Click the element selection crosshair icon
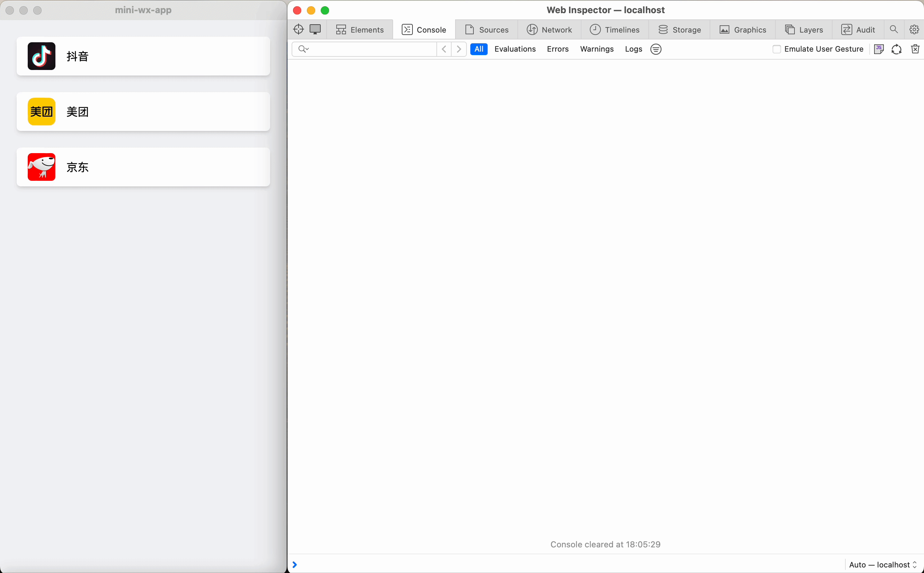The image size is (924, 573). (x=298, y=29)
